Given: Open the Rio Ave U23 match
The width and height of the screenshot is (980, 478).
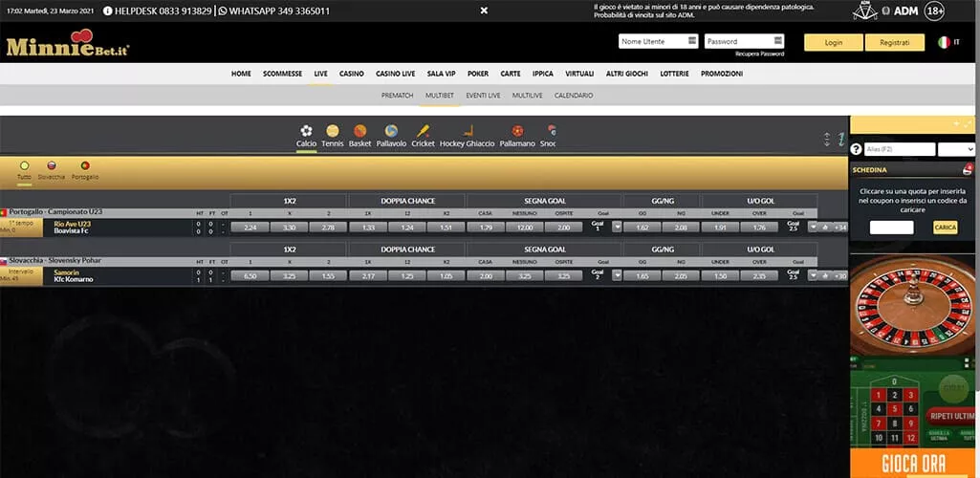Looking at the screenshot, I should [x=73, y=224].
